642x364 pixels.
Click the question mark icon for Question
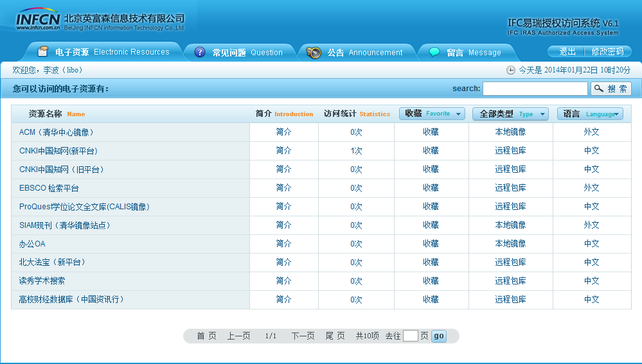(x=200, y=53)
